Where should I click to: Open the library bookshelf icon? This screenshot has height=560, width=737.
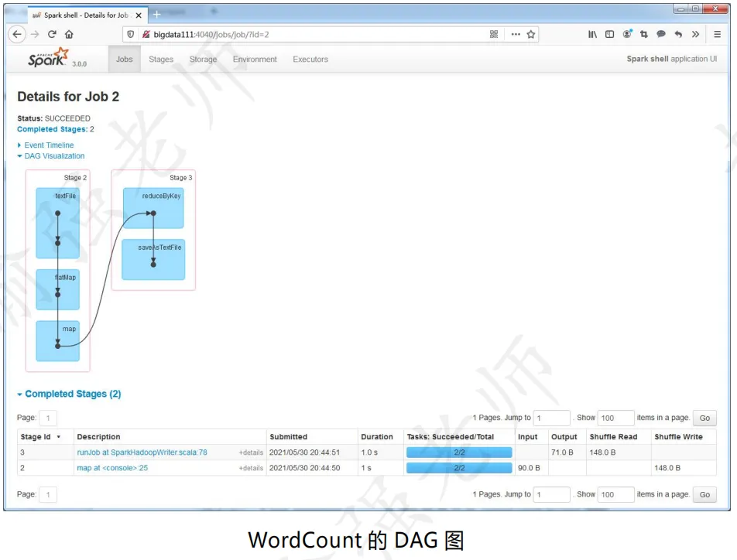point(593,34)
